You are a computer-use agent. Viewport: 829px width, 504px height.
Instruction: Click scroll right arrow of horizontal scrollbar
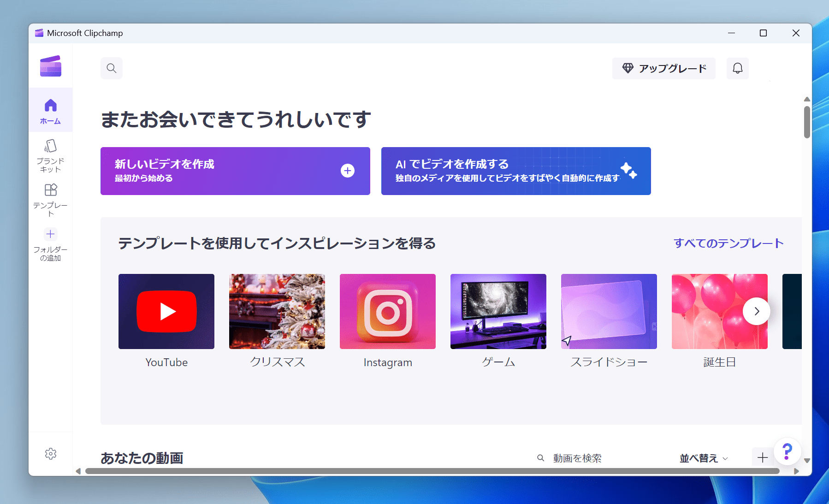tap(796, 471)
